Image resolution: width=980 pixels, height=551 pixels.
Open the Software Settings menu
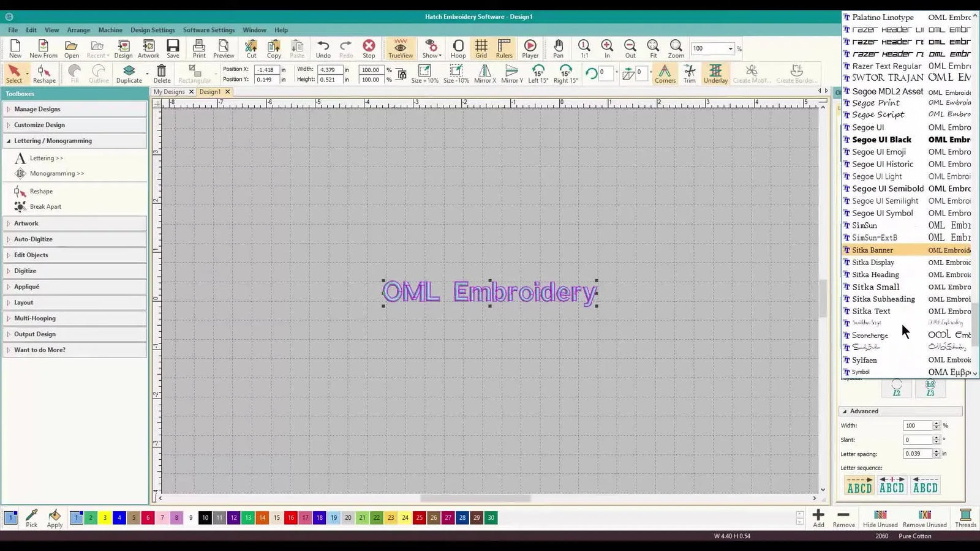pos(209,30)
